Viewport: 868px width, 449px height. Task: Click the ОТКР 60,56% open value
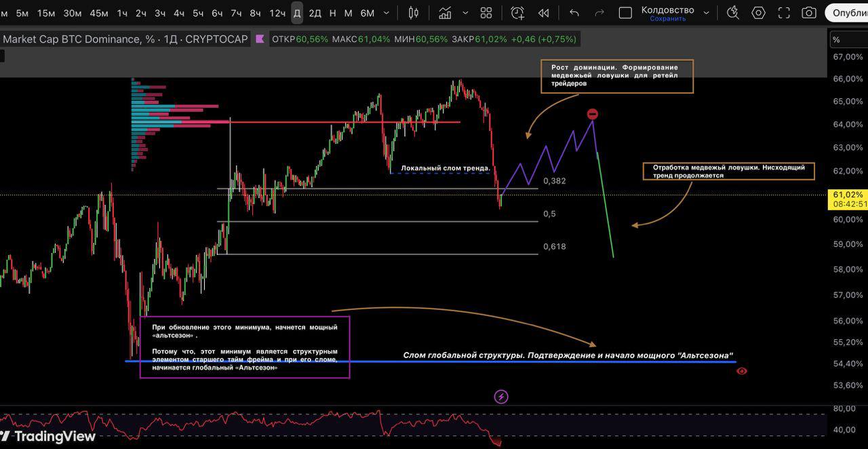point(300,39)
